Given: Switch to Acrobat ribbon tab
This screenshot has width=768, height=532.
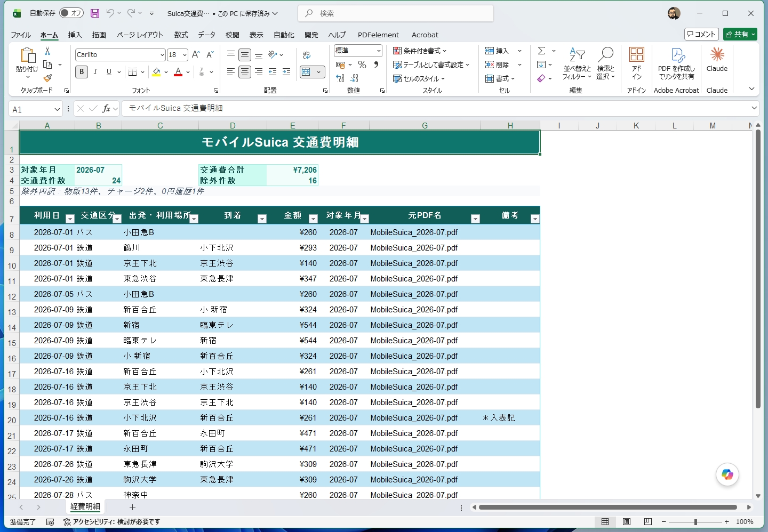Looking at the screenshot, I should (425, 35).
